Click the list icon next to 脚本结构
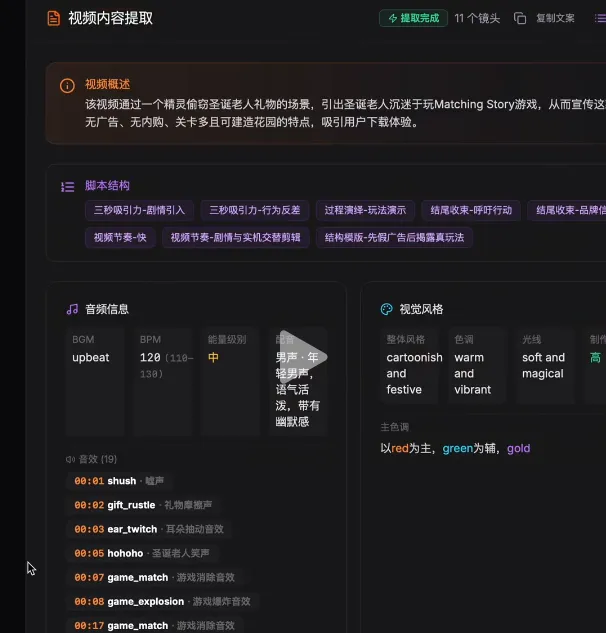Screen dimensions: 606x633 [67, 187]
